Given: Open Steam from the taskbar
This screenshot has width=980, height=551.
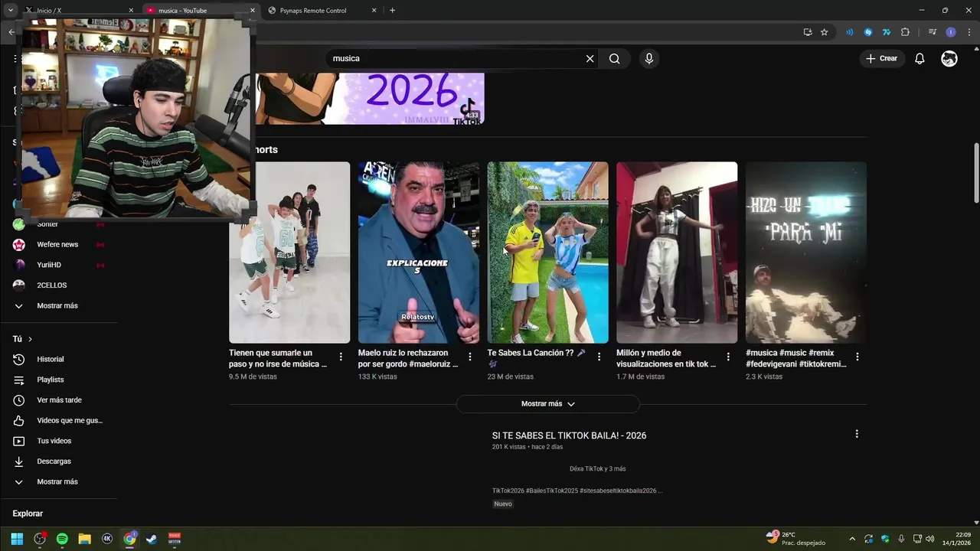Looking at the screenshot, I should pyautogui.click(x=152, y=539).
